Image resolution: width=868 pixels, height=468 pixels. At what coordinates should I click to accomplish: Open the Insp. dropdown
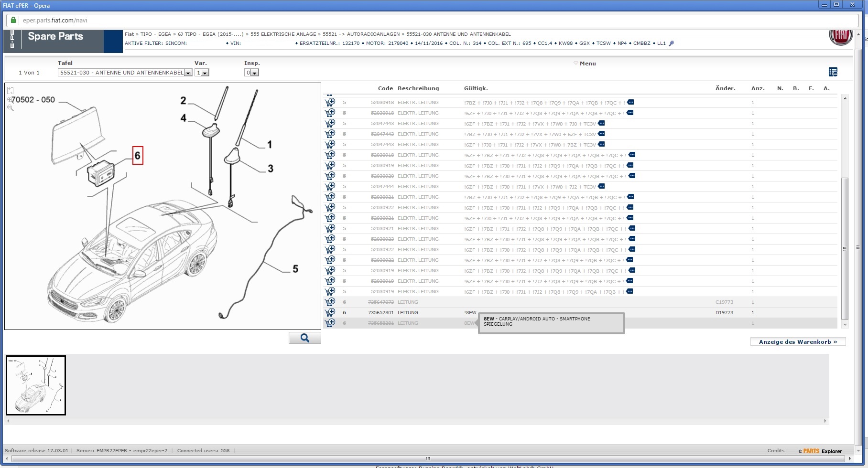[254, 73]
